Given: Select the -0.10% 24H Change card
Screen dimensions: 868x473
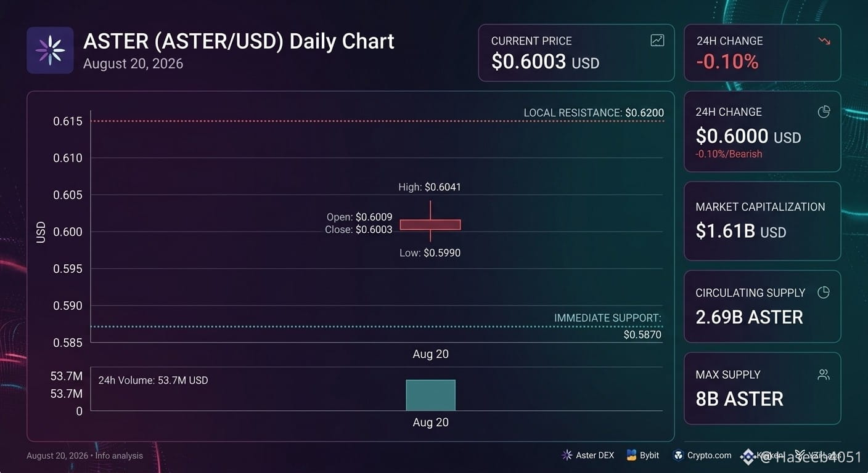Looking at the screenshot, I should pyautogui.click(x=762, y=52).
